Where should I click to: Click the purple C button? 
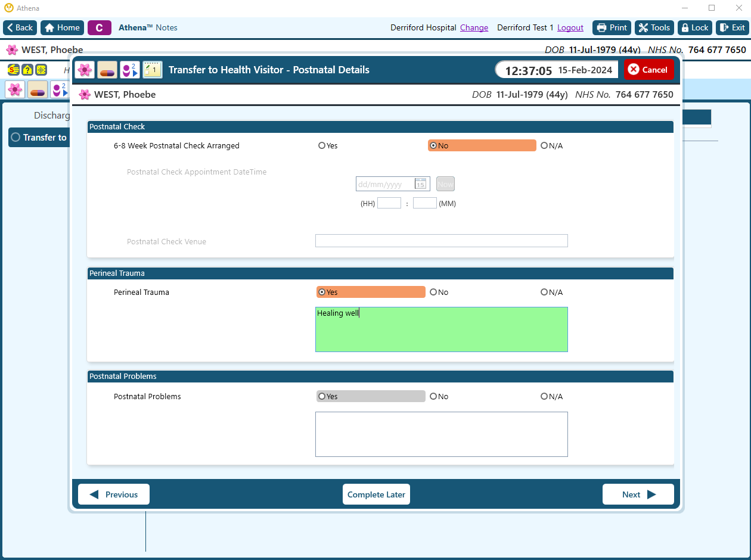(x=100, y=27)
